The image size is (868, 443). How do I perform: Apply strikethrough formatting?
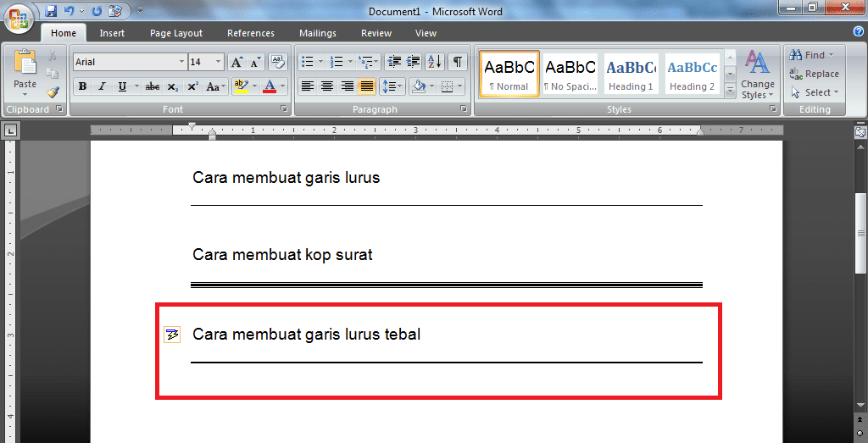click(x=153, y=87)
